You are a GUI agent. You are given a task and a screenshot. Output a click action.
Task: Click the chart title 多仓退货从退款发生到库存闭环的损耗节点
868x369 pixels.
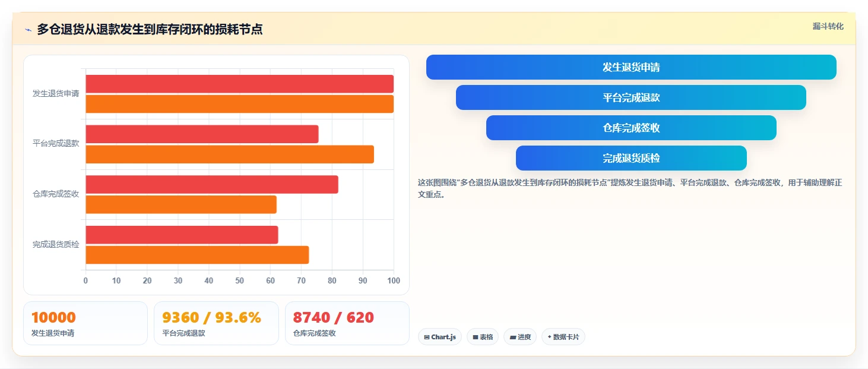point(150,29)
